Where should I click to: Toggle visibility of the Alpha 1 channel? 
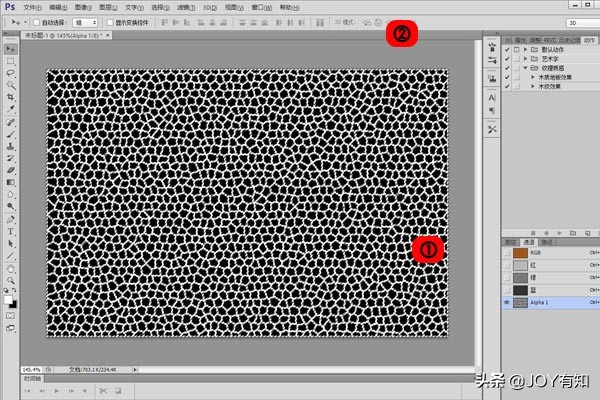[x=509, y=301]
